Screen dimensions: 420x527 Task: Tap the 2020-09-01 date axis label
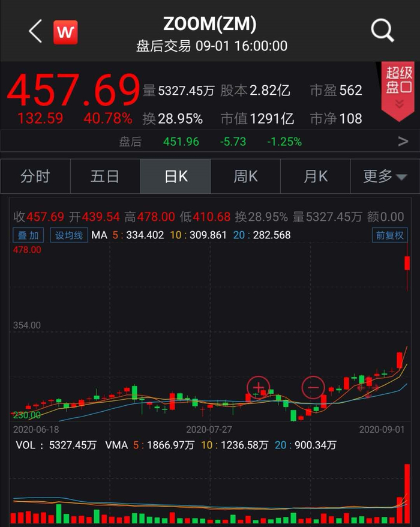click(x=382, y=430)
